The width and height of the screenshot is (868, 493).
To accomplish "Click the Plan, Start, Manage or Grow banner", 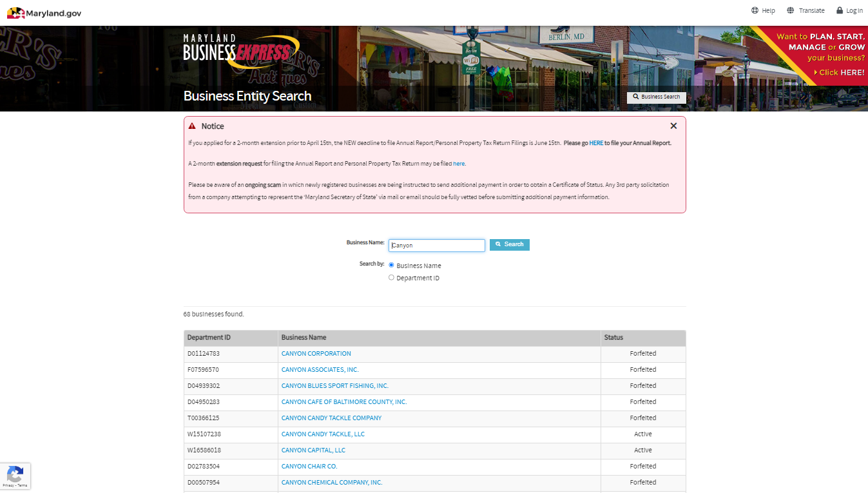I will pyautogui.click(x=818, y=55).
